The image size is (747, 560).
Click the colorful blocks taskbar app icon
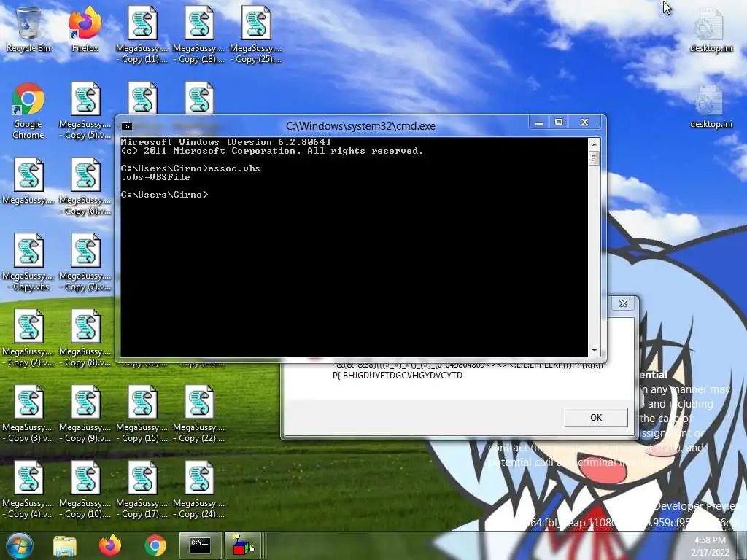pyautogui.click(x=243, y=545)
